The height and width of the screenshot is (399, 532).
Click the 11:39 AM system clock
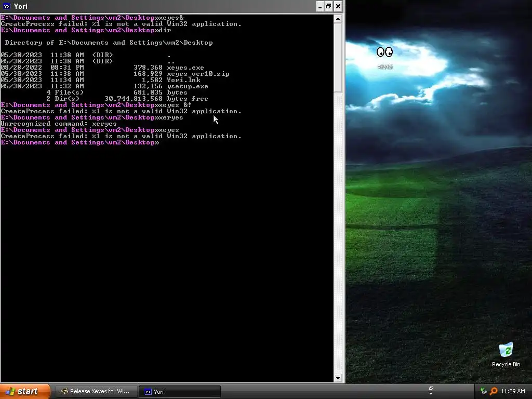(x=513, y=391)
